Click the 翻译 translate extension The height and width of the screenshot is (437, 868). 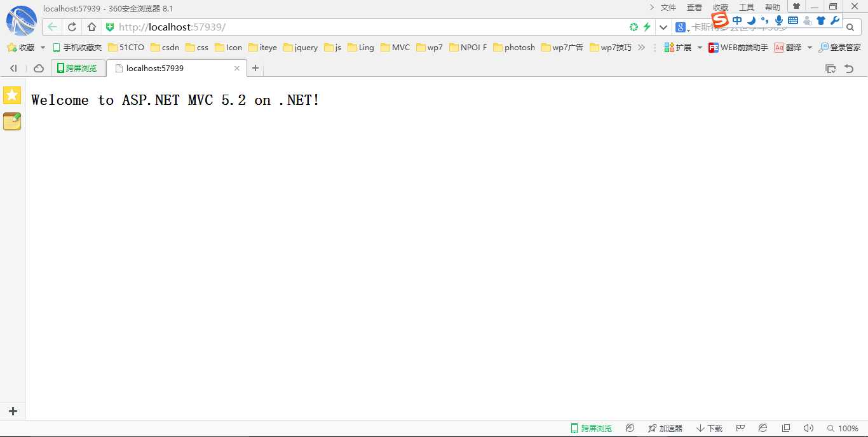788,47
